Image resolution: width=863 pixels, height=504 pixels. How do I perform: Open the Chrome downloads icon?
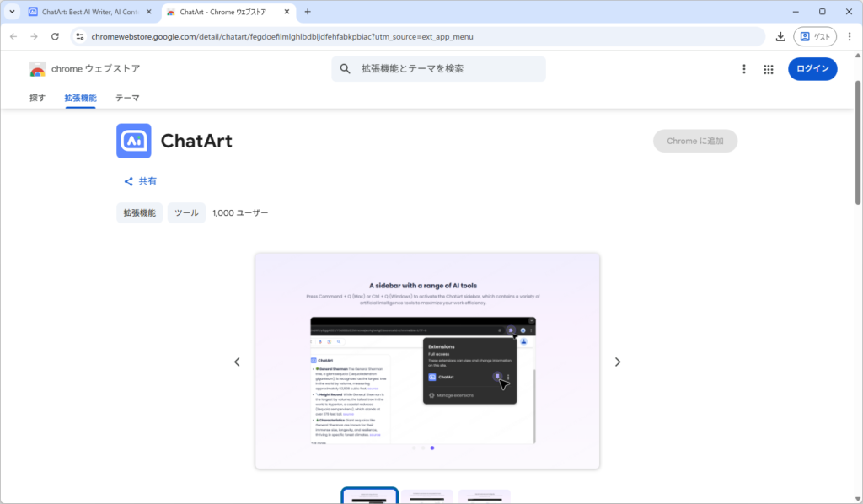tap(780, 37)
